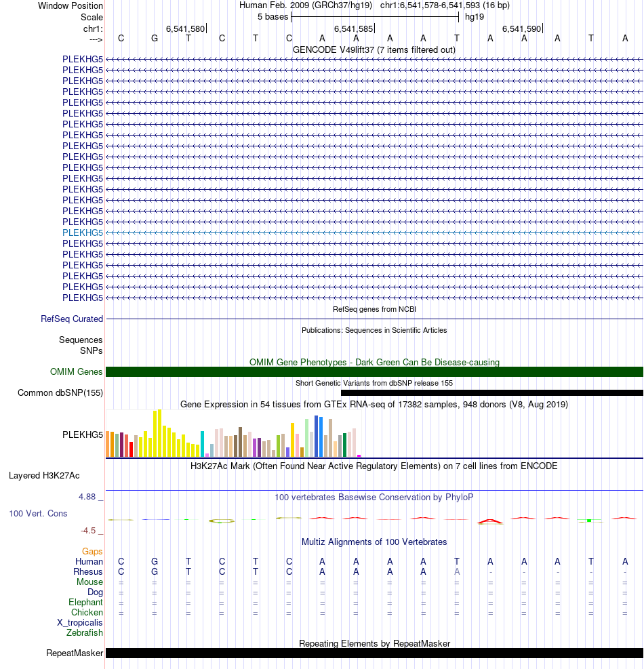Click the 5 bases scale bar
Screen dimensions: 644x669
[x=375, y=17]
